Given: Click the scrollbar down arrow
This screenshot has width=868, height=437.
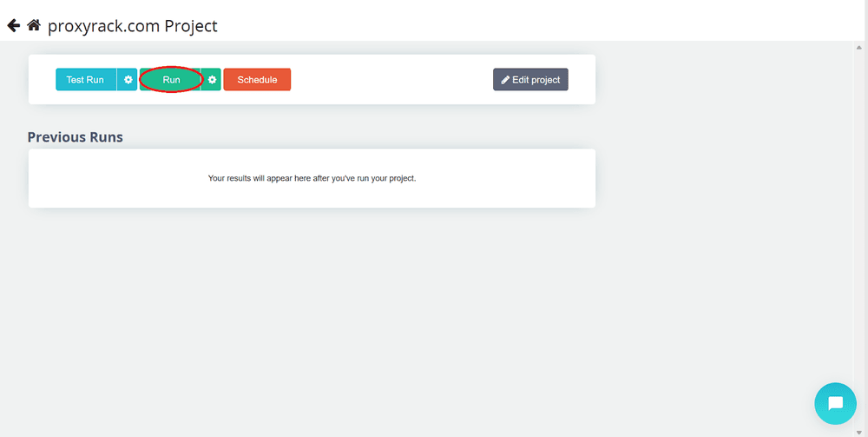Looking at the screenshot, I should point(859,432).
